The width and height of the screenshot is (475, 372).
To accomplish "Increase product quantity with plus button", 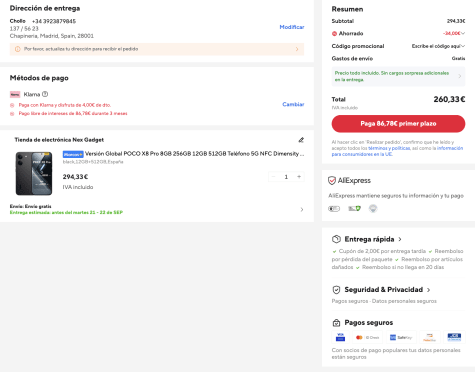I will tap(299, 177).
